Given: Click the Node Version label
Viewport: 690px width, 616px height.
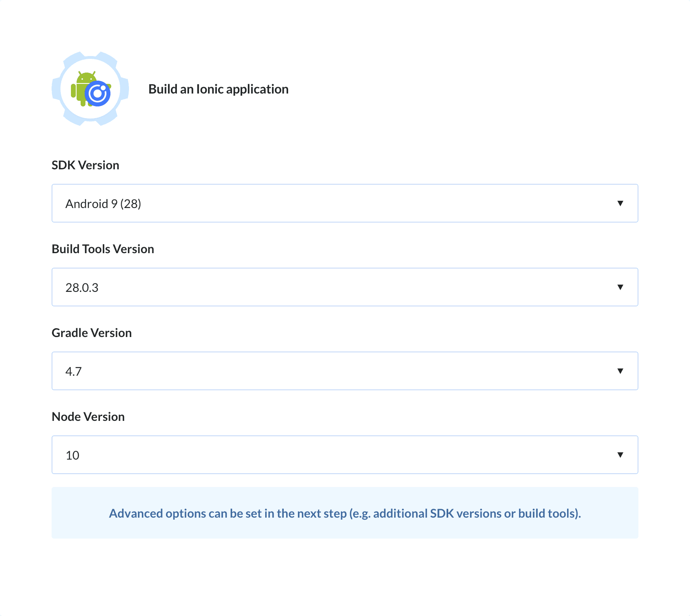Looking at the screenshot, I should click(x=88, y=416).
